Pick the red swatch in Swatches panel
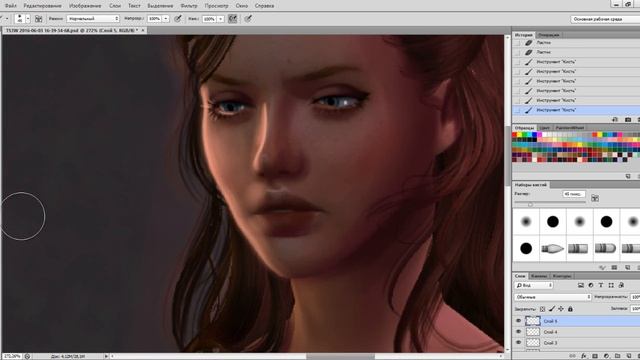Viewport: 640px width, 360px height. (x=515, y=135)
